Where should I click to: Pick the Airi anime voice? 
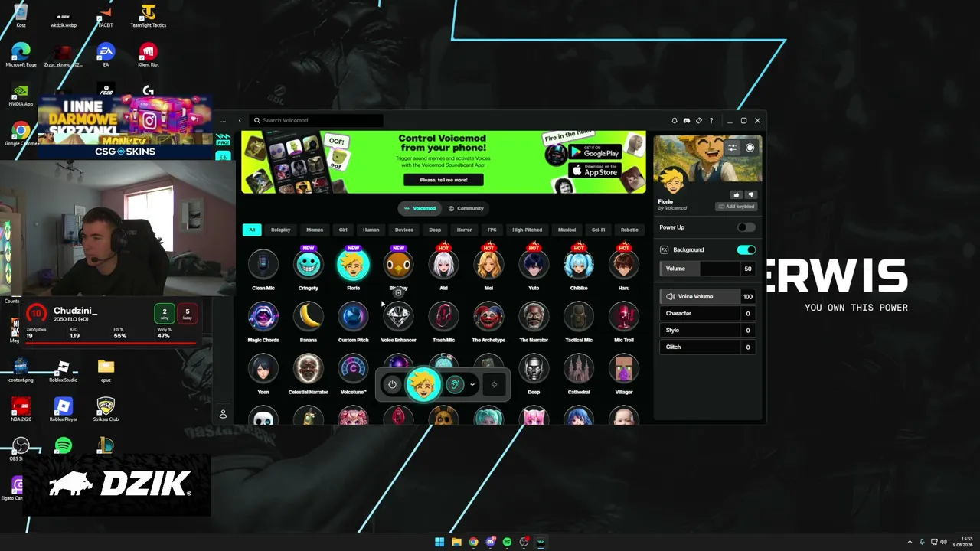coord(443,265)
